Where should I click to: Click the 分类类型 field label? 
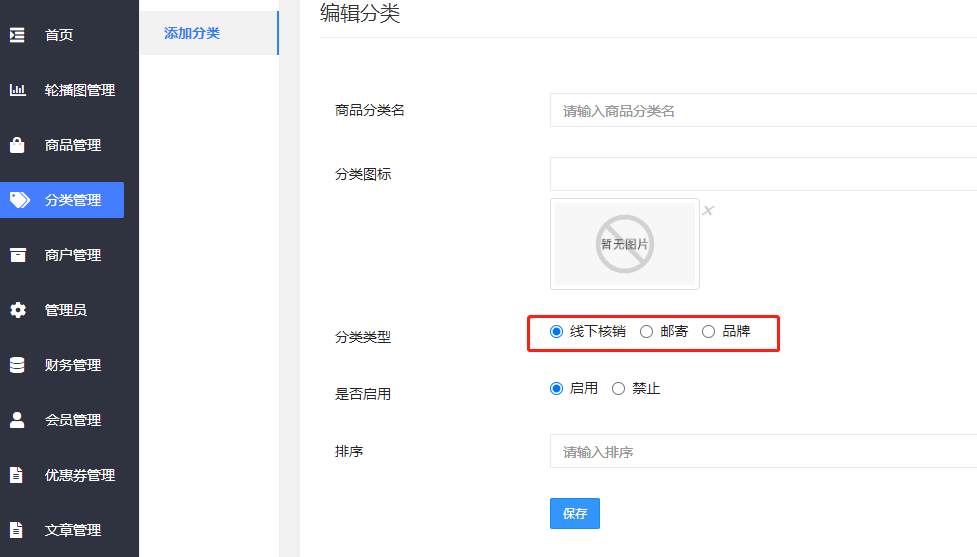363,337
